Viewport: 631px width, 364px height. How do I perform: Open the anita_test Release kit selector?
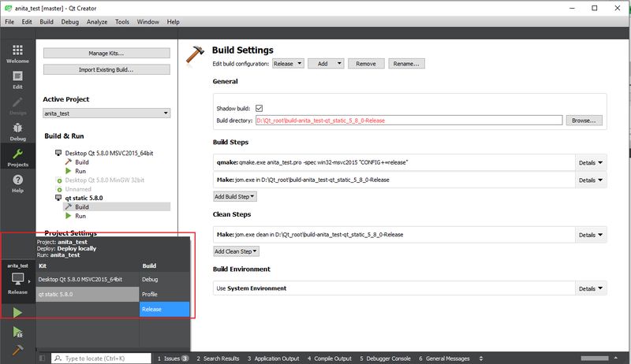coord(17,279)
